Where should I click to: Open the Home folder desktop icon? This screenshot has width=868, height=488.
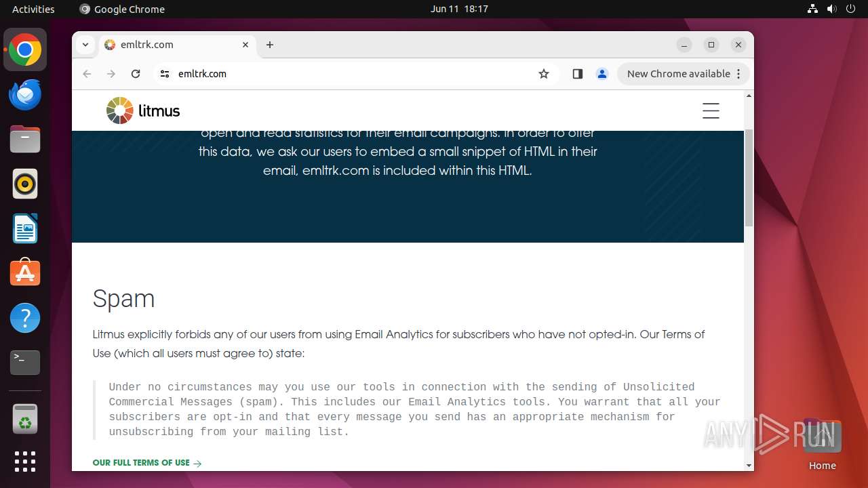point(822,444)
